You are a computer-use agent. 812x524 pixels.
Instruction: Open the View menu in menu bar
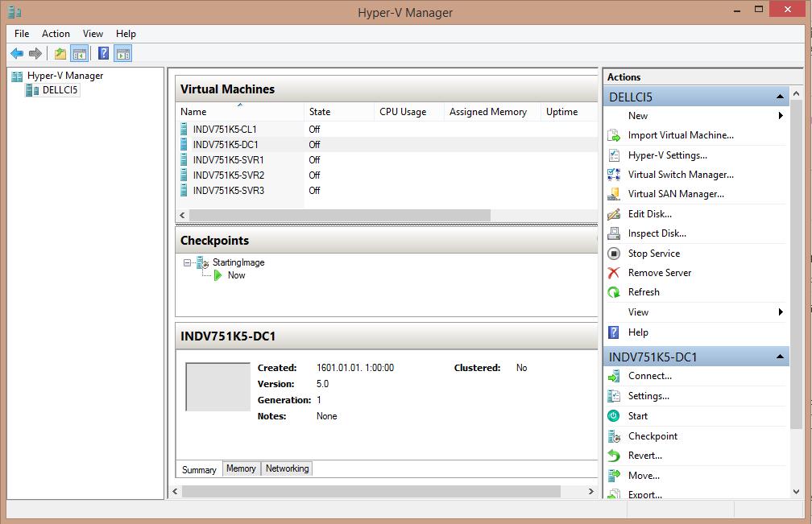[93, 34]
